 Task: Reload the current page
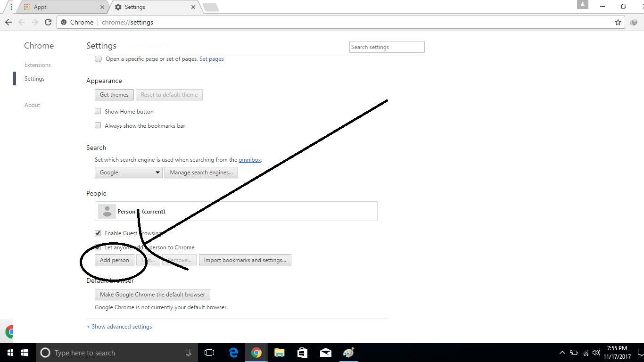click(49, 22)
